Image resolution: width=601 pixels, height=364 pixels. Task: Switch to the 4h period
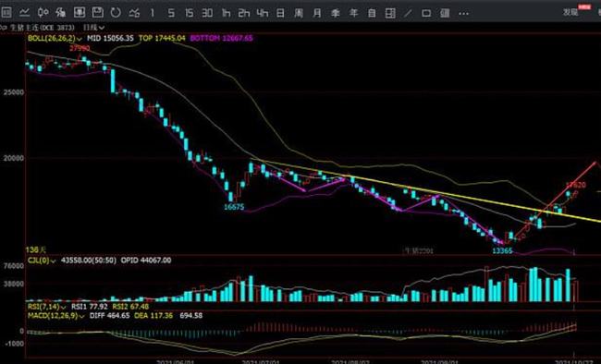click(x=263, y=13)
